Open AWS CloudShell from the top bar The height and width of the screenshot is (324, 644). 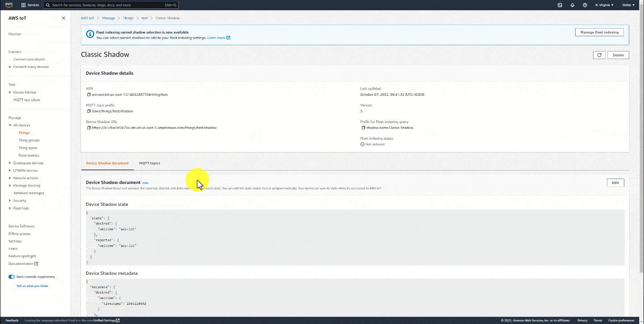pos(559,5)
